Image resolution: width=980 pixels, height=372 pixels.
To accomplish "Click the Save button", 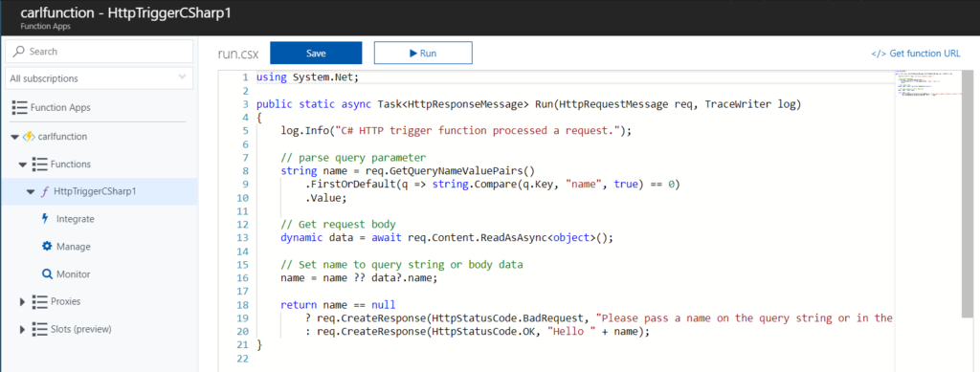I will tap(316, 53).
